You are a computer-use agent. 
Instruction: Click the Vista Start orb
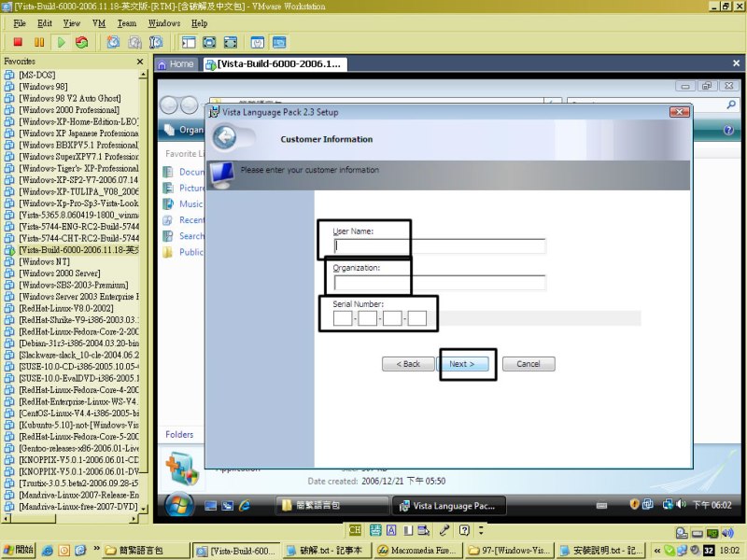pyautogui.click(x=179, y=506)
